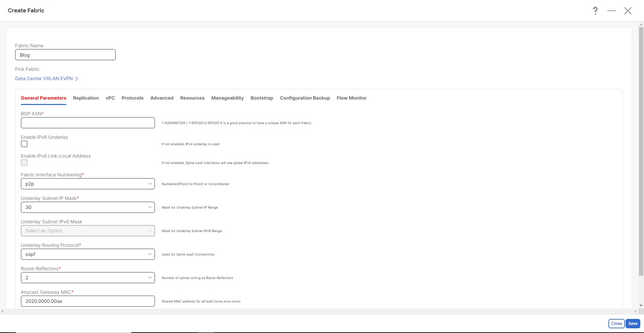Open the Underlay Subnet IPv6 Mask dropdown

[x=88, y=231]
